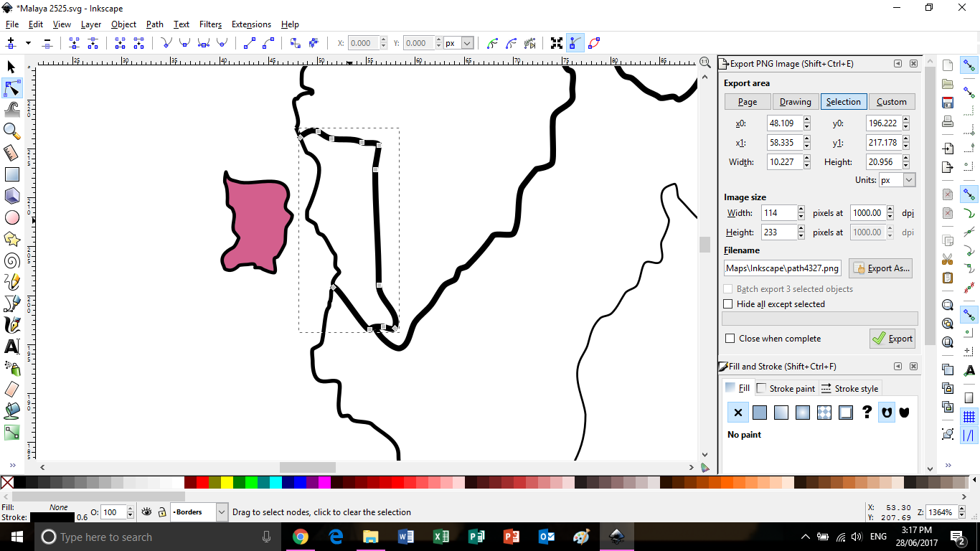Screen dimensions: 980x551
Task: Switch to Stroke style tab
Action: pos(849,388)
